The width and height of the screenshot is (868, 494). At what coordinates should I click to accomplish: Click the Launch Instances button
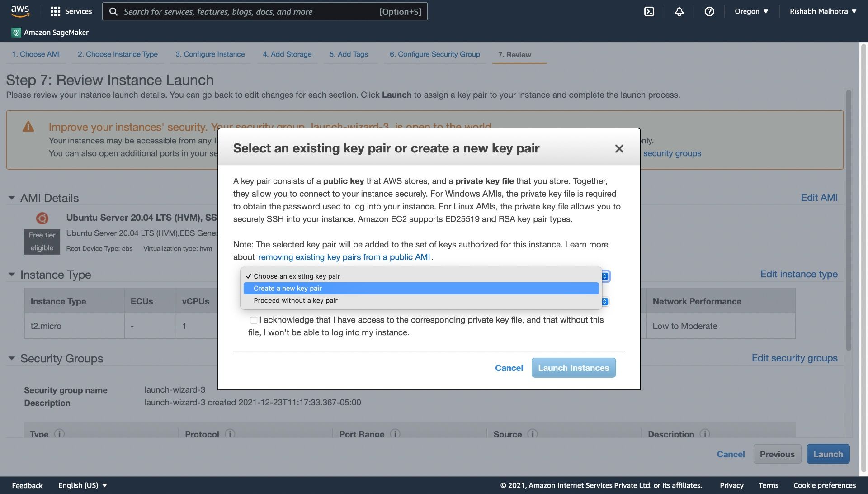pyautogui.click(x=574, y=367)
